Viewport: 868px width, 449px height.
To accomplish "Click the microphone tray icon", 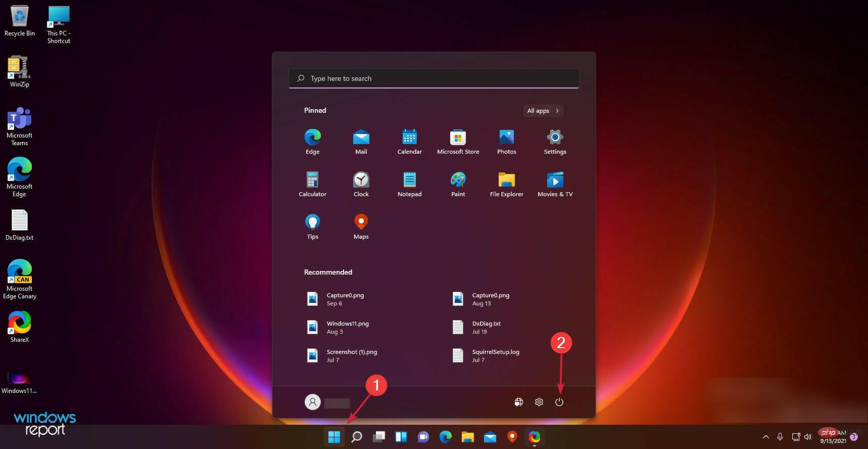I will pyautogui.click(x=780, y=437).
